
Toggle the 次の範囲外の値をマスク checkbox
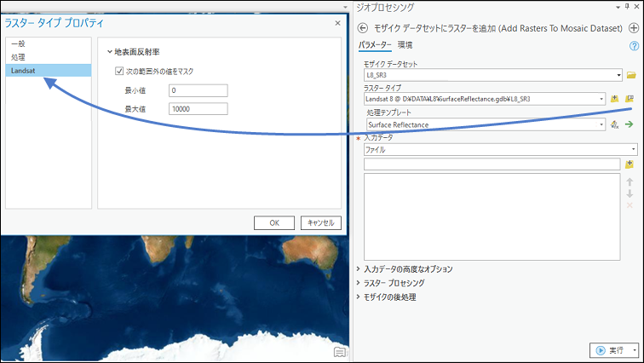tap(120, 72)
